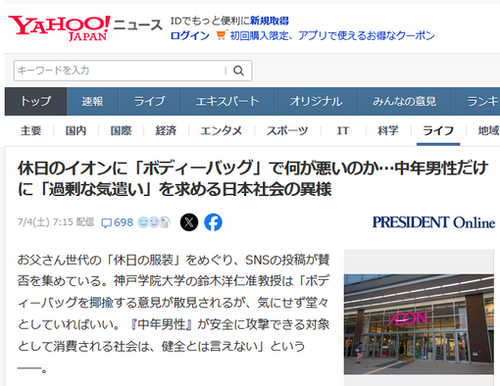Select the スポーツ category
This screenshot has width=500, height=386.
[287, 131]
